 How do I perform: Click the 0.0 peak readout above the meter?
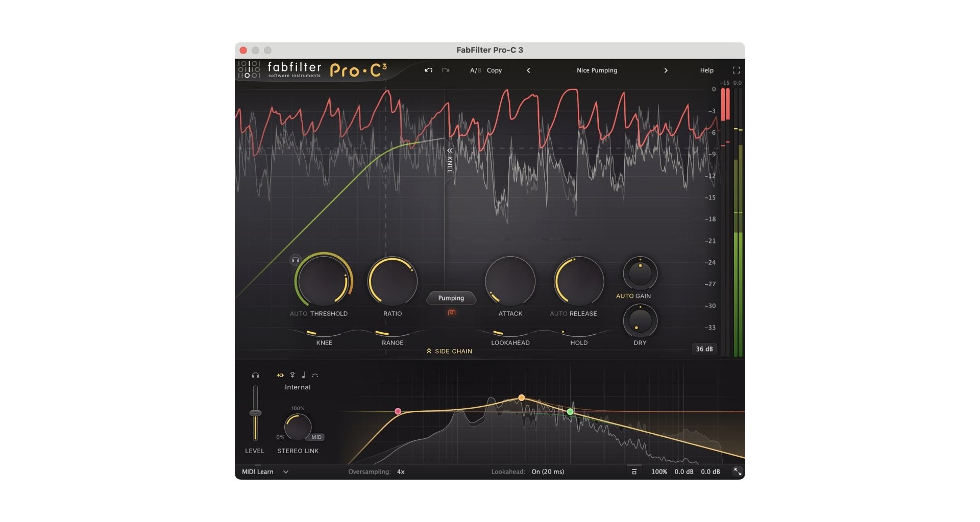point(738,83)
